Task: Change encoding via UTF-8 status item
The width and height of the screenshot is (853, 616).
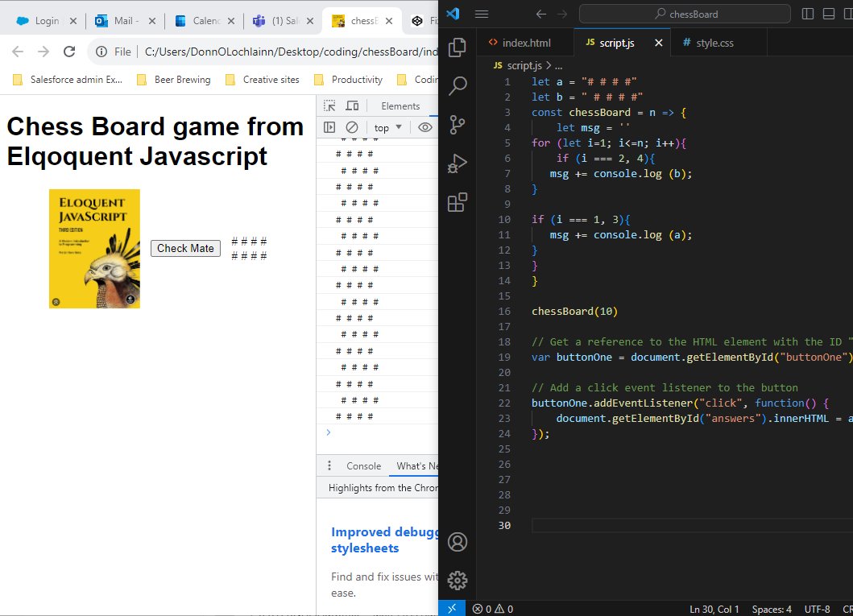Action: point(817,609)
